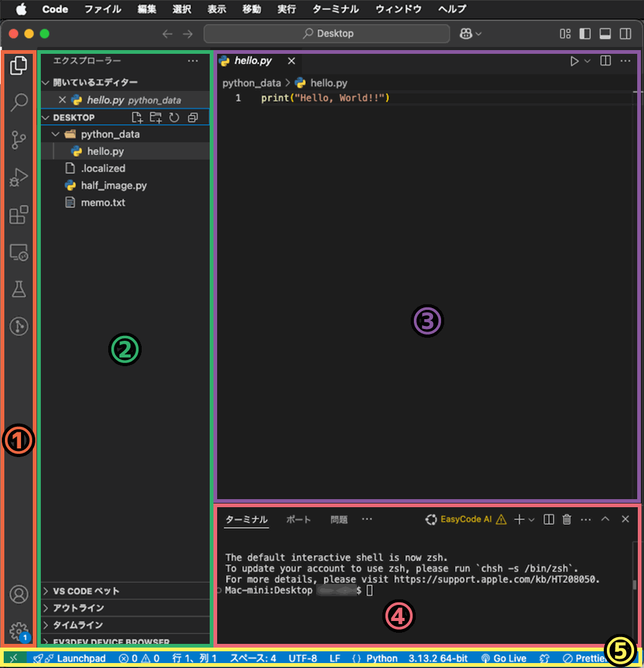Toggle secondary side bar visibility
Image resolution: width=644 pixels, height=668 pixels.
pos(625,33)
